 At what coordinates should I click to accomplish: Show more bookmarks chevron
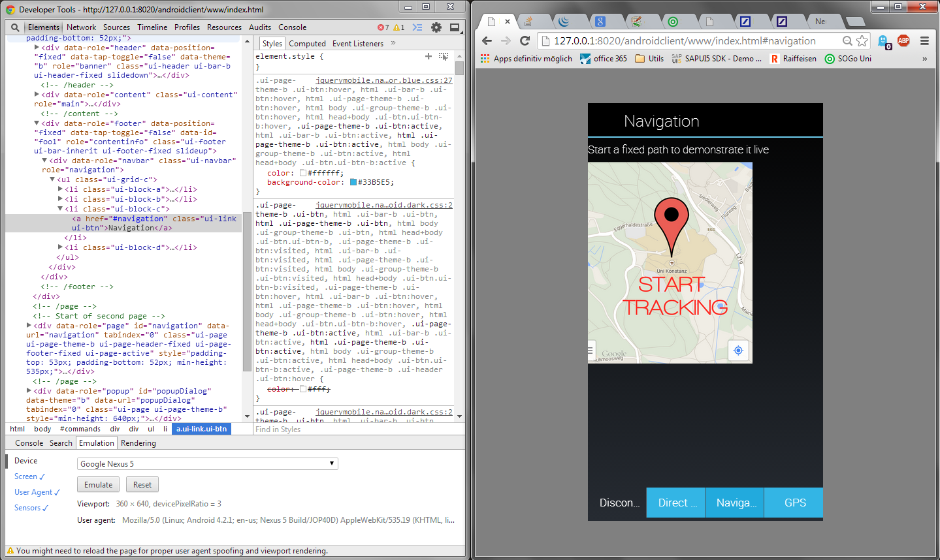pos(924,59)
